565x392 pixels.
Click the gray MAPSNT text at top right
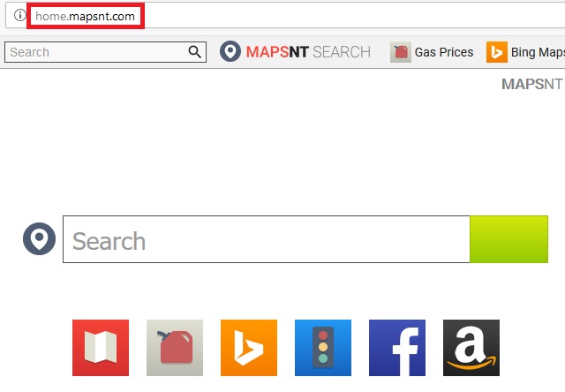[x=531, y=84]
